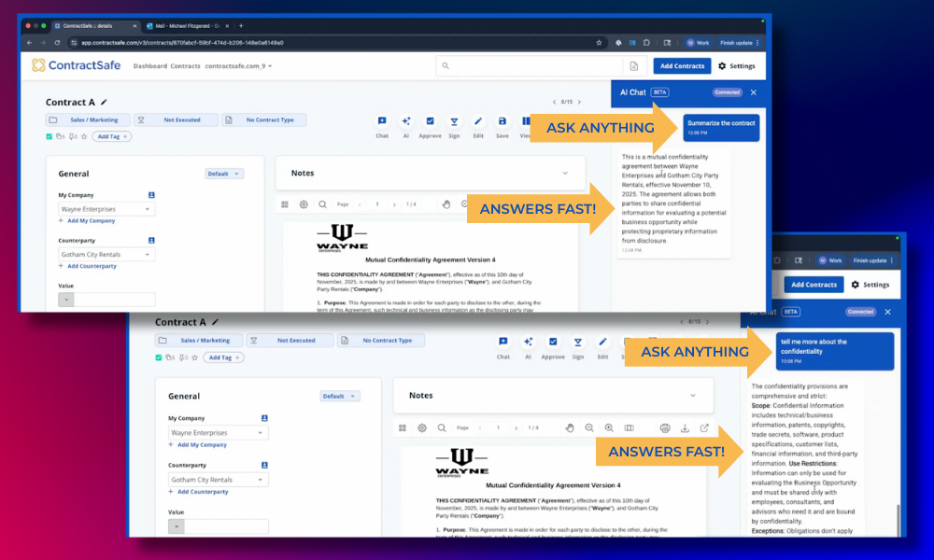Image resolution: width=934 pixels, height=560 pixels.
Task: Toggle the favorite star next to Add Tag, upper window
Action: (x=84, y=136)
